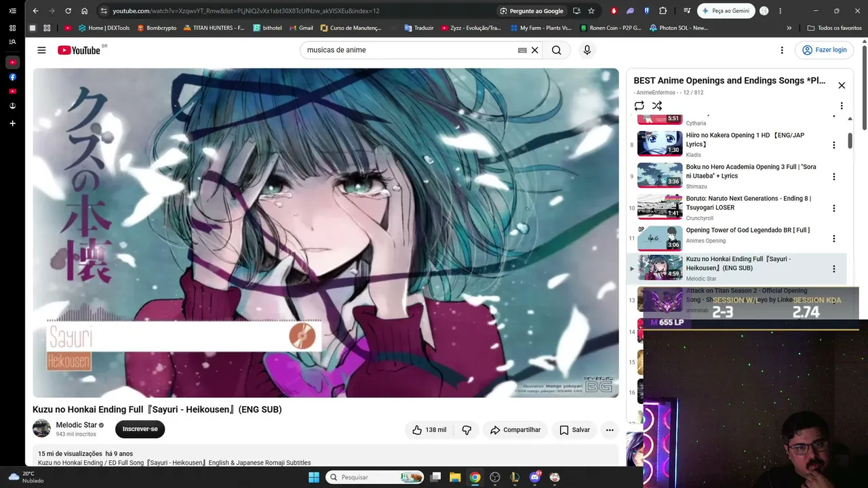Screen dimensions: 868x488
Task: Open the Melodic Star channel name link
Action: pos(76,425)
